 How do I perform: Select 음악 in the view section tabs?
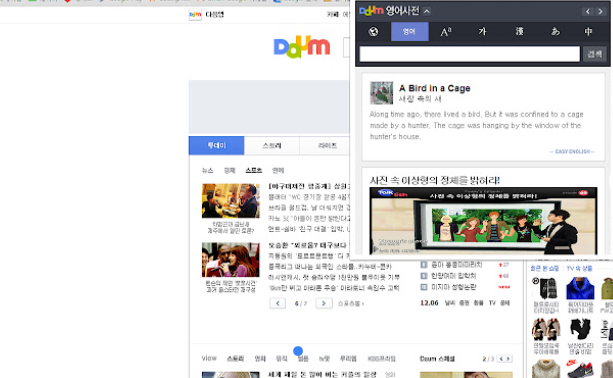point(281,358)
